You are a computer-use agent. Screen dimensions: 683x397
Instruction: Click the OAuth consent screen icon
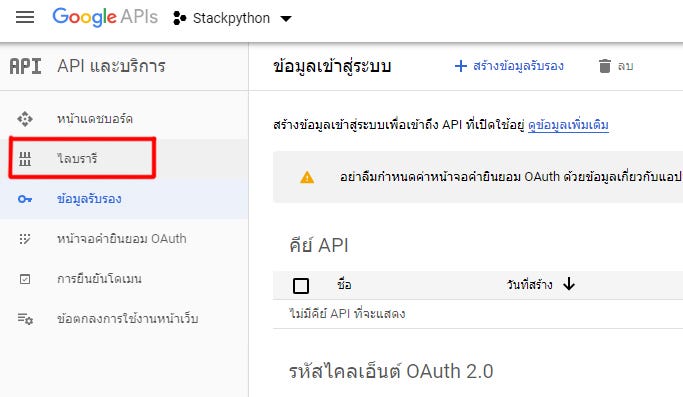(25, 239)
